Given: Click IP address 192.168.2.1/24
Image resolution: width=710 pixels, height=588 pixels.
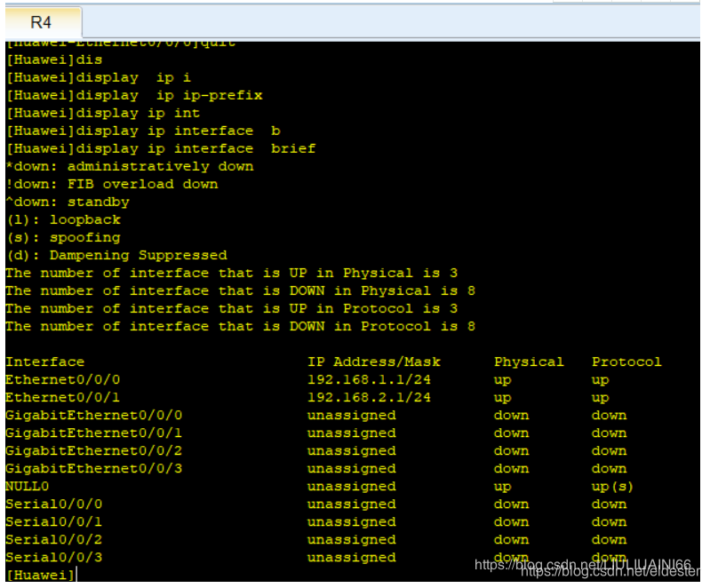Looking at the screenshot, I should [369, 397].
